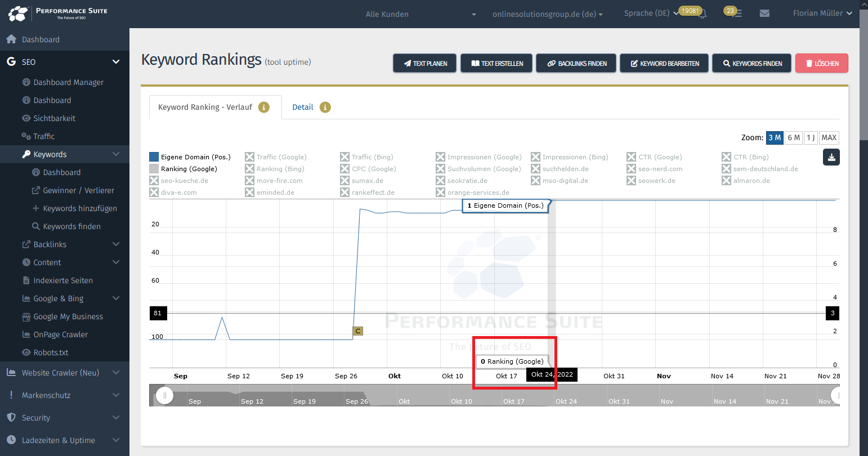Click the red LÖSCHEN button

click(822, 64)
